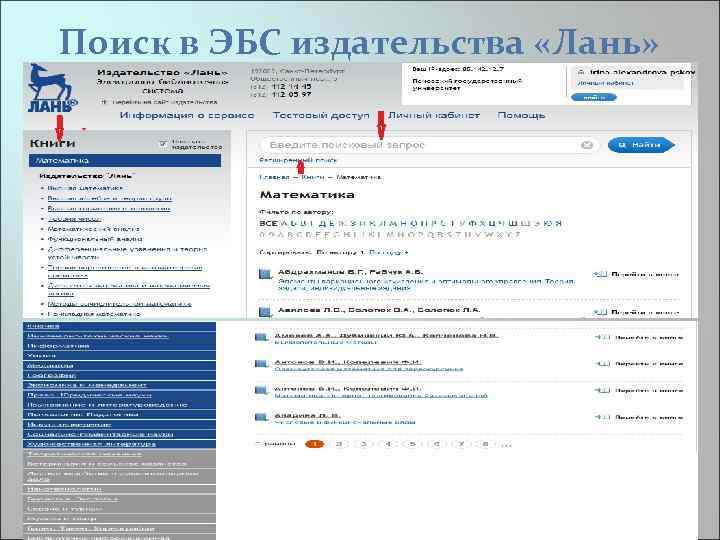Click the Лань deer logo
The width and height of the screenshot is (720, 540).
point(53,88)
